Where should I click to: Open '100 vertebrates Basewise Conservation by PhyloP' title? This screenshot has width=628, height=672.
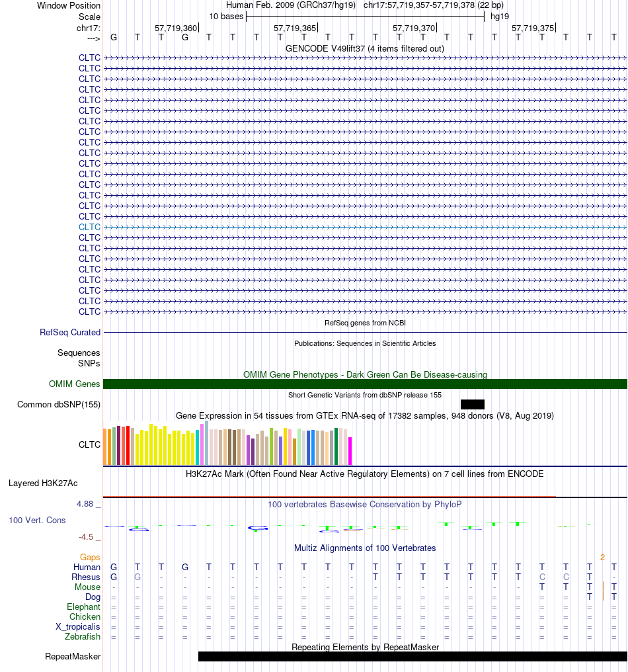click(x=364, y=504)
